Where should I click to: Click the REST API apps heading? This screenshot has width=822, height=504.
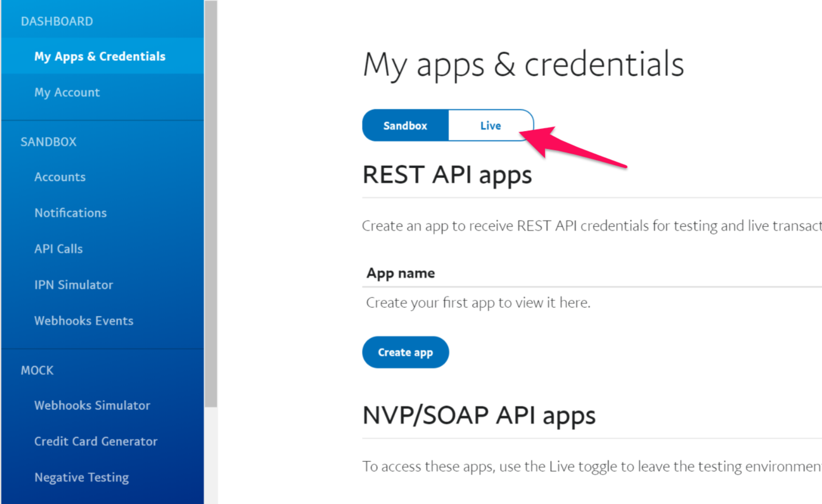coord(447,175)
